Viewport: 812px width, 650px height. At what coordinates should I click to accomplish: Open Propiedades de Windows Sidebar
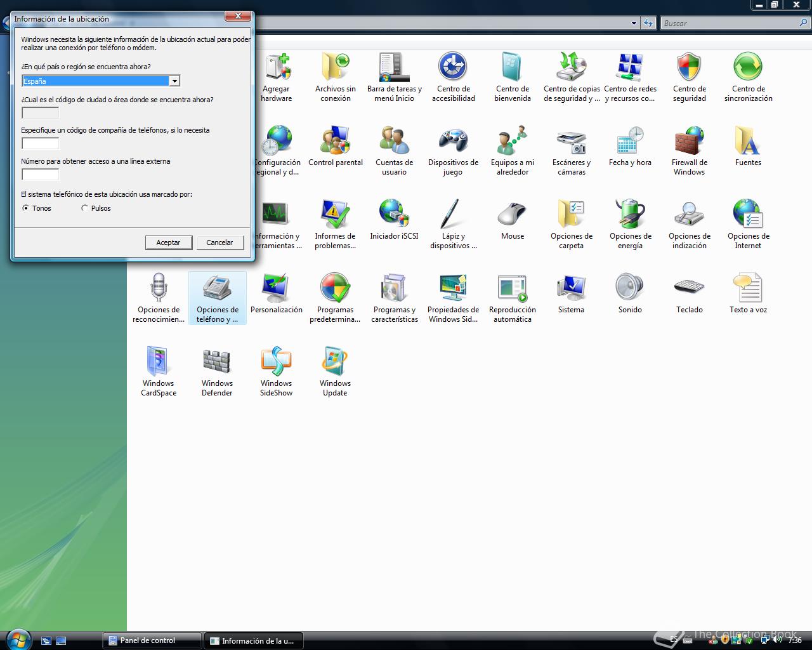point(453,298)
